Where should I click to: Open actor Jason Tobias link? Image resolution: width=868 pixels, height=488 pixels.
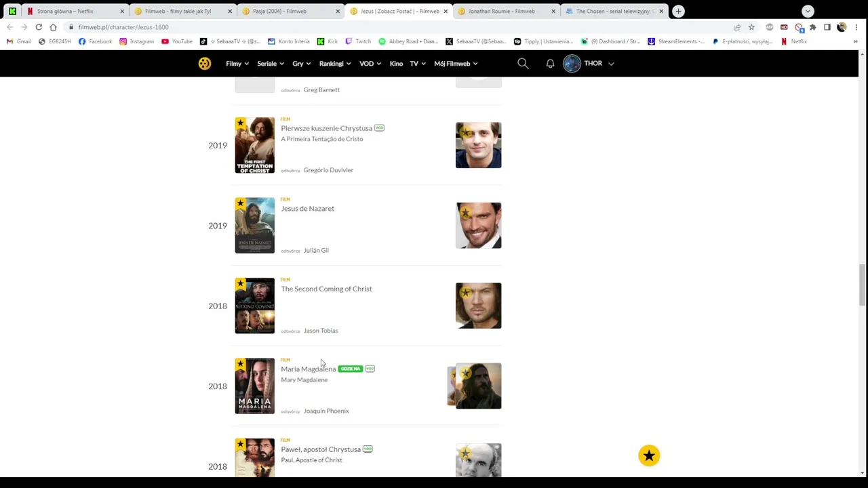point(321,331)
